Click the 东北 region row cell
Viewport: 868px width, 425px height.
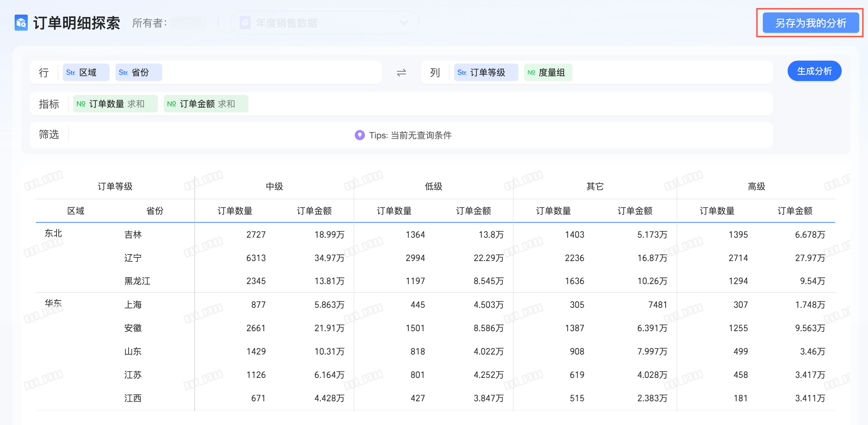(53, 233)
